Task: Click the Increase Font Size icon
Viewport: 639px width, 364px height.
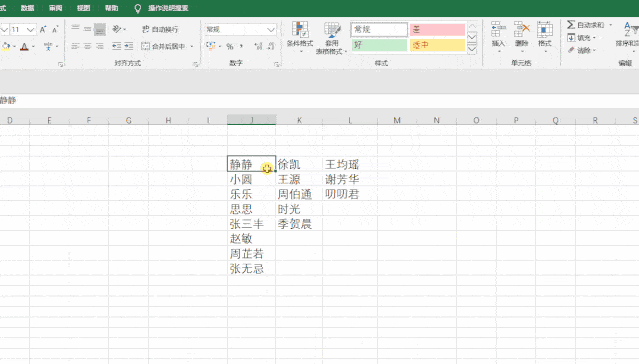Action: [x=43, y=29]
